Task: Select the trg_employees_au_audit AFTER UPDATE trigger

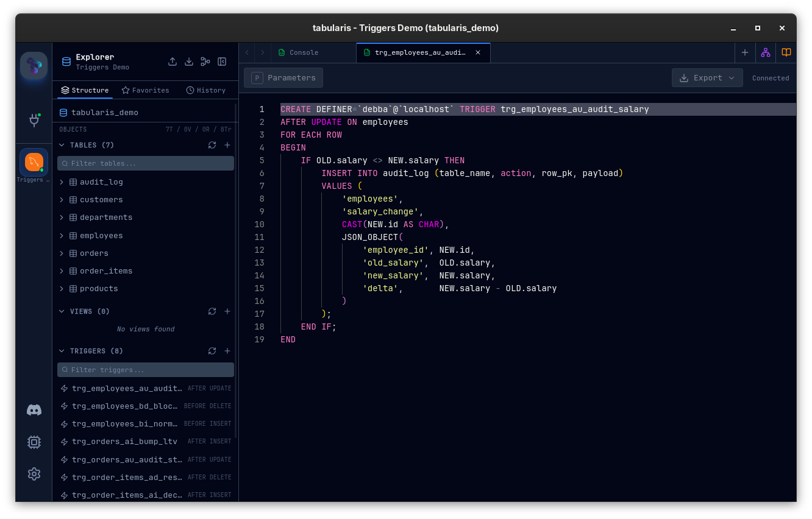Action: [146, 388]
